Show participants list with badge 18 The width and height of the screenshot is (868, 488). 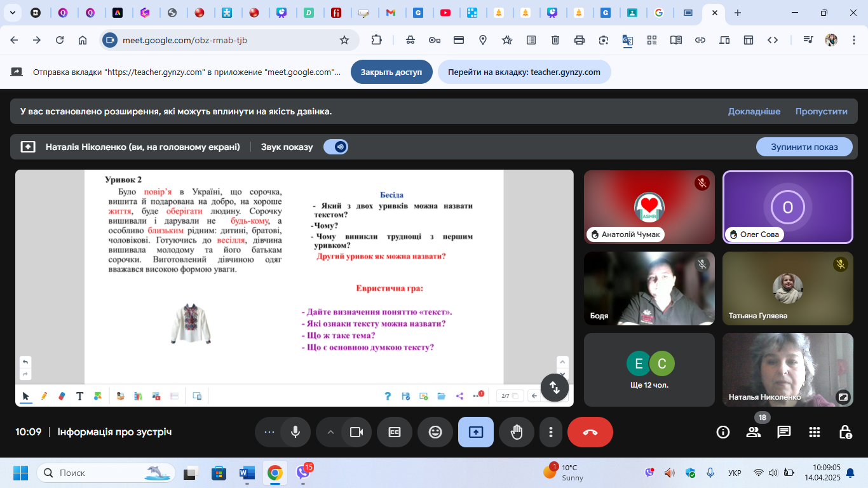coord(754,432)
